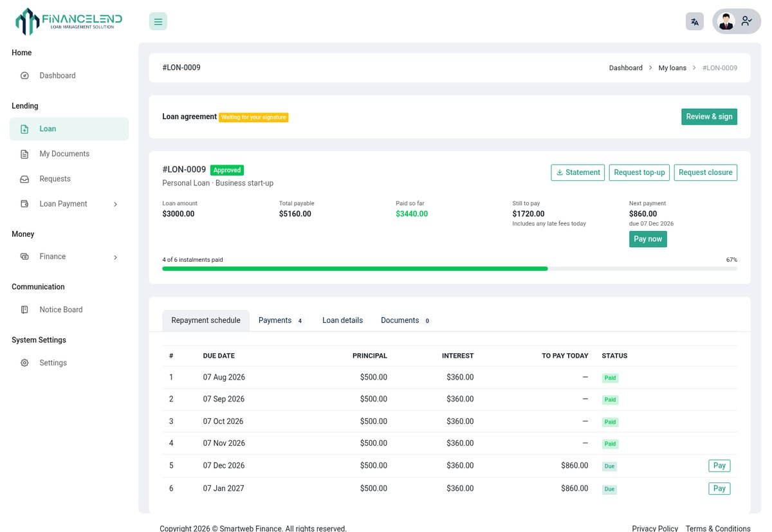This screenshot has width=772, height=532.
Task: Open the Terms & Conditions footer link
Action: 718,529
